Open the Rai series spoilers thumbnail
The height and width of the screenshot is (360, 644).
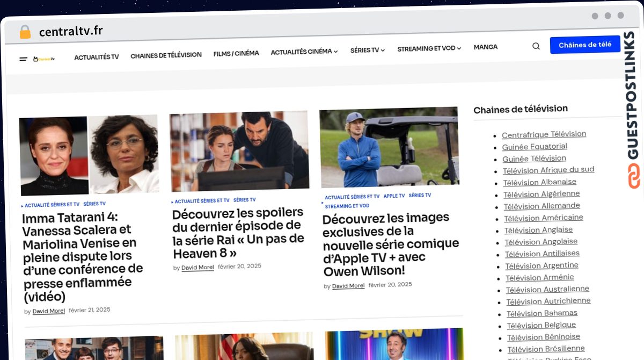click(x=239, y=151)
